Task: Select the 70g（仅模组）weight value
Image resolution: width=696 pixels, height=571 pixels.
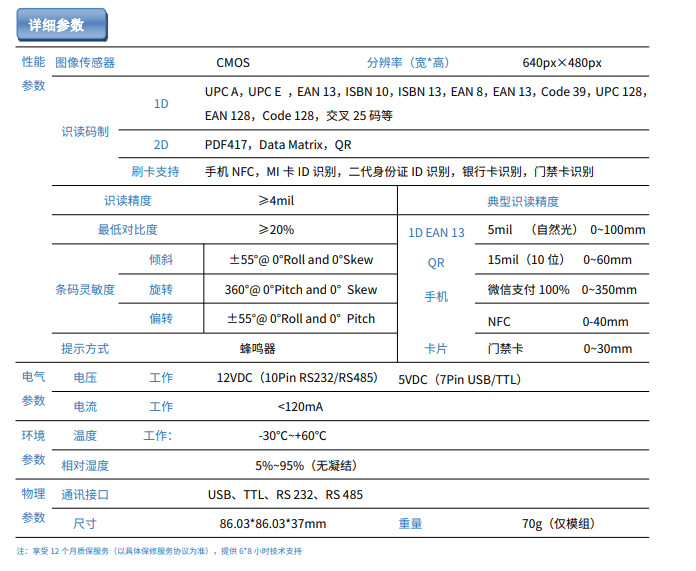Action: point(559,524)
